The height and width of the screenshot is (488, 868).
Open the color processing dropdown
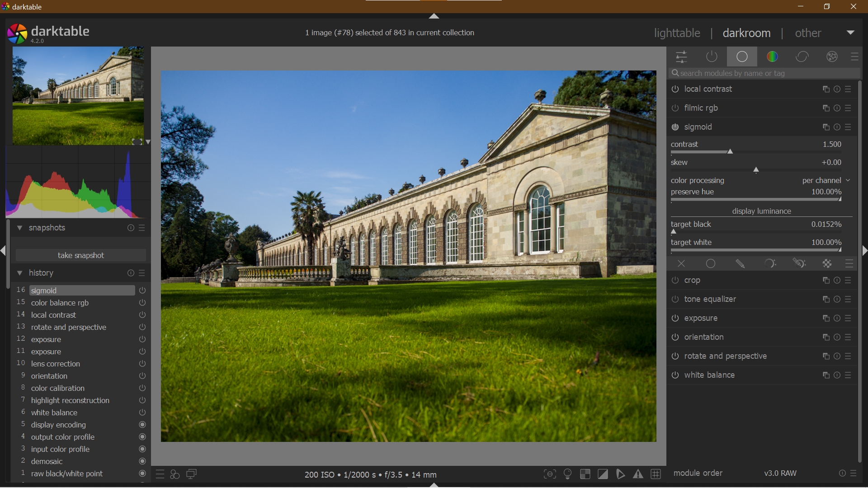(826, 180)
